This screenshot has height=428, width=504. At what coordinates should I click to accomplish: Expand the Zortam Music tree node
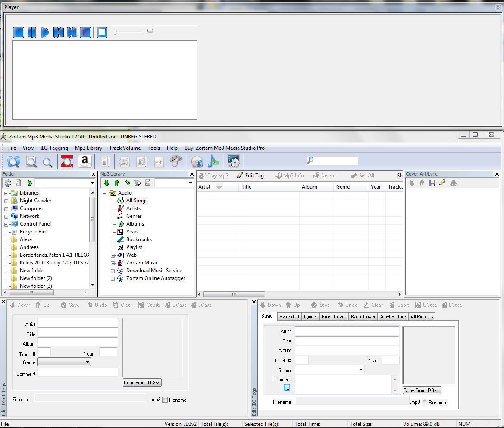click(113, 263)
